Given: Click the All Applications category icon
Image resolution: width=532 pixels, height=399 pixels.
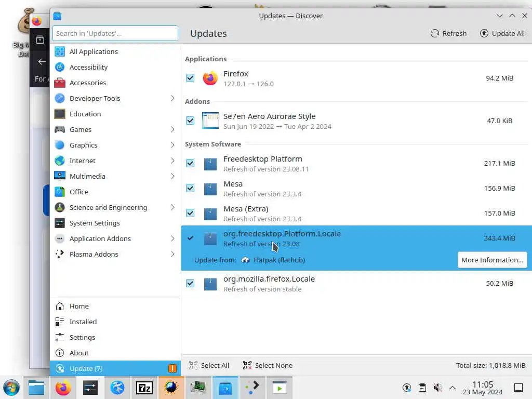Looking at the screenshot, I should click(60, 51).
